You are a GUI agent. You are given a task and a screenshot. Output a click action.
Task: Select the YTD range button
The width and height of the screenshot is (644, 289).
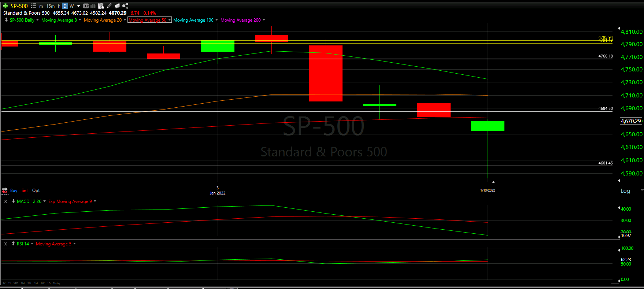point(16,284)
